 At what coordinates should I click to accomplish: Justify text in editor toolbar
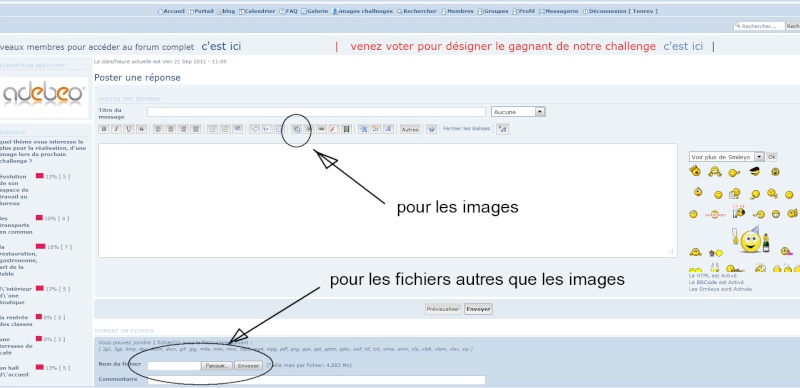pyautogui.click(x=196, y=129)
